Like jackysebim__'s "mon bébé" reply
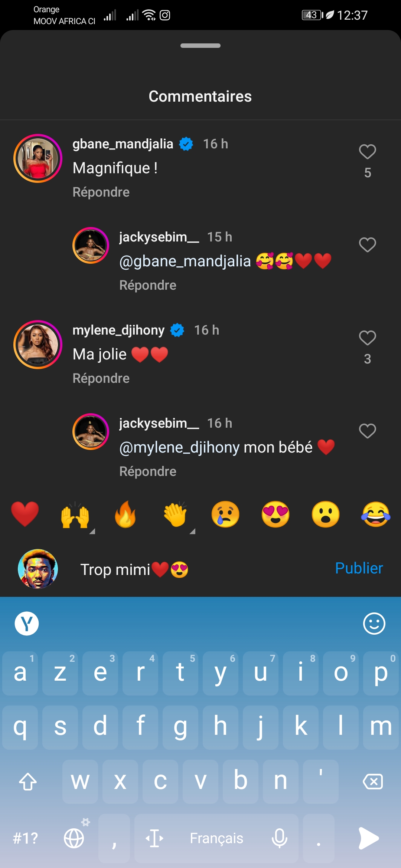Screen dimensions: 401x868 (367, 431)
